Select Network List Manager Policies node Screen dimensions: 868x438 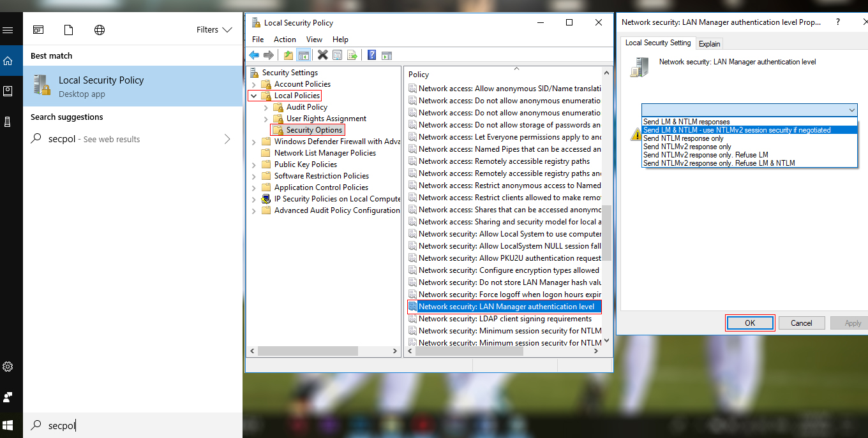tap(325, 153)
